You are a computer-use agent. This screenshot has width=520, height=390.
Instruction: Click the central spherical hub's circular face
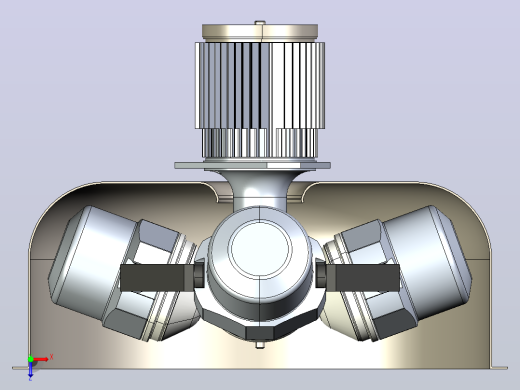pos(260,248)
